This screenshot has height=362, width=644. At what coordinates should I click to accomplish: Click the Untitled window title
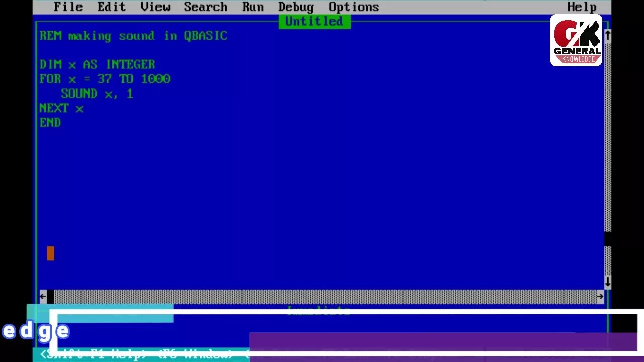(314, 22)
